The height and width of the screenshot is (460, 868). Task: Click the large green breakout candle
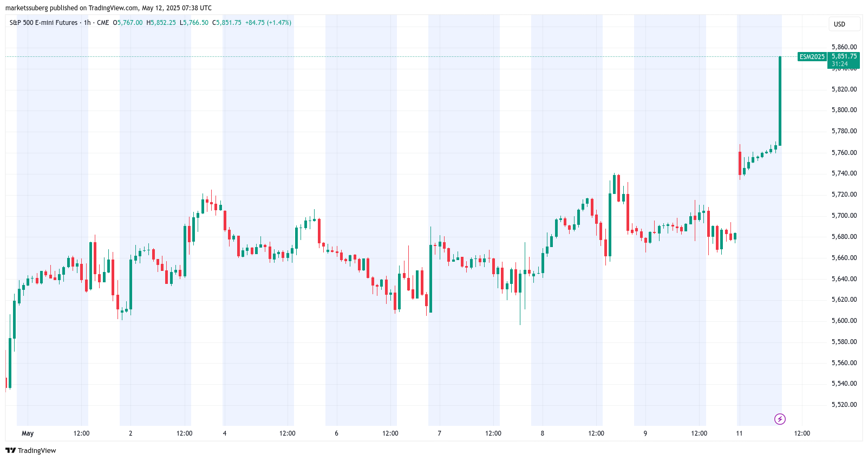[780, 101]
